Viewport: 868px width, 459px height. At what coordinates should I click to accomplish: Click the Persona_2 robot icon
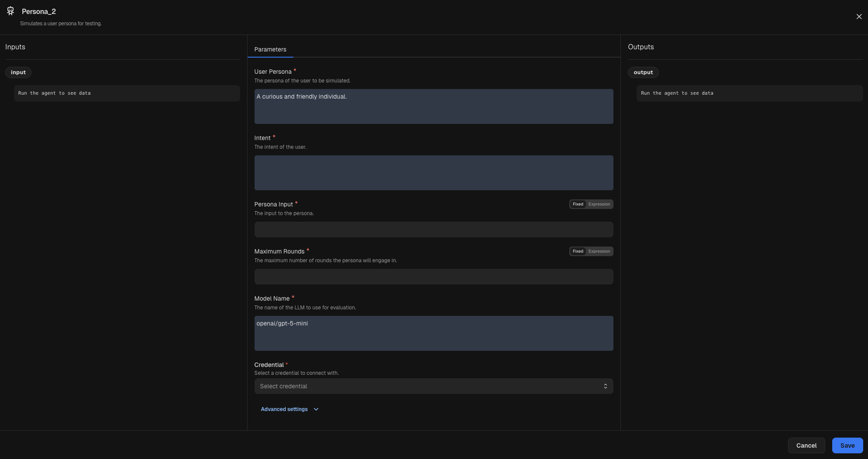tap(10, 10)
